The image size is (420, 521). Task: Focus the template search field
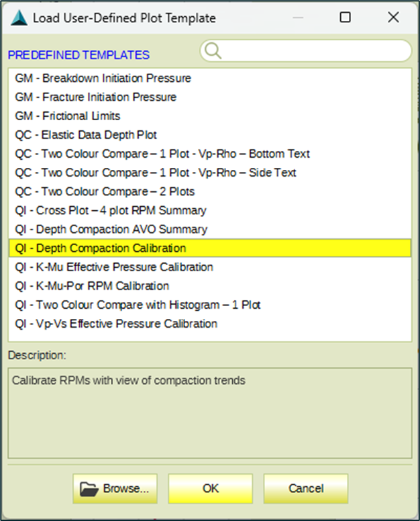305,51
